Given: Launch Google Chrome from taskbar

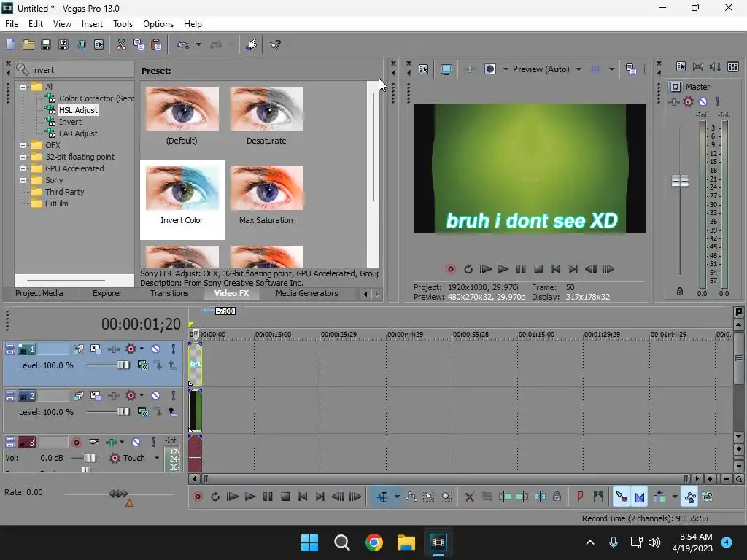Looking at the screenshot, I should coord(374,542).
